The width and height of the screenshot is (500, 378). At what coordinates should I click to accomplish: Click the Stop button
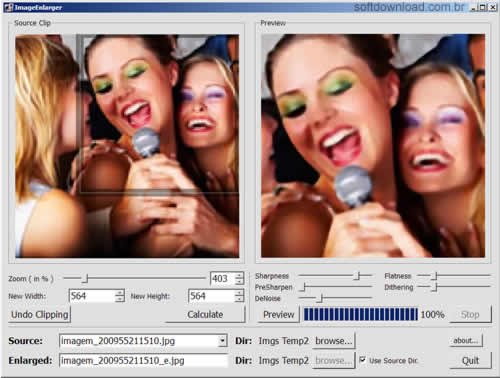point(470,314)
